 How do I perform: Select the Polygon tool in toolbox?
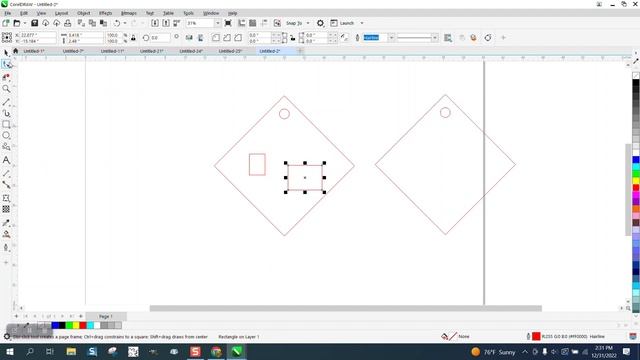6,147
